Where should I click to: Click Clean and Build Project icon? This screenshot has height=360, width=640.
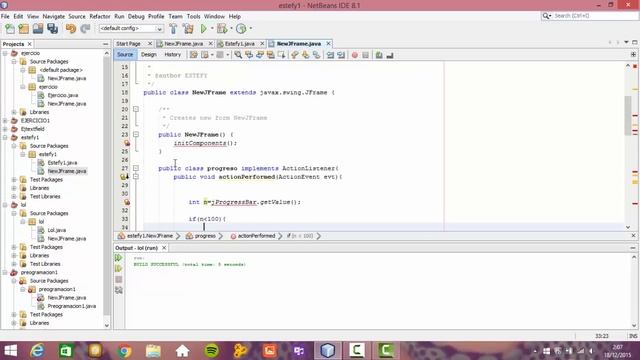[x=188, y=29]
